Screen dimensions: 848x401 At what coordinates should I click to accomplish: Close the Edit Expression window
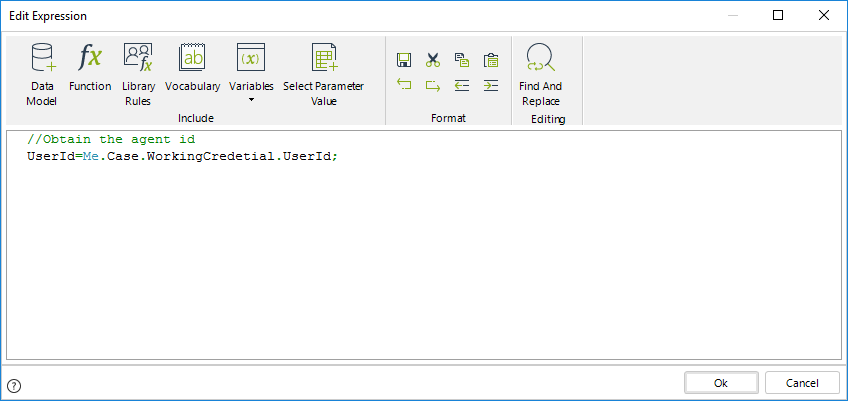point(823,15)
